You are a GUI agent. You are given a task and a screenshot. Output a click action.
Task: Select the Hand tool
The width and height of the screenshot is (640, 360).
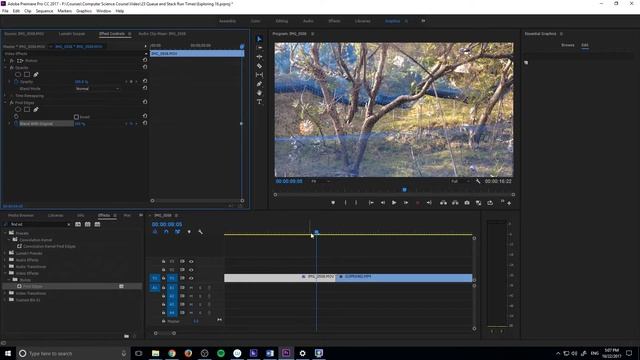tap(259, 93)
